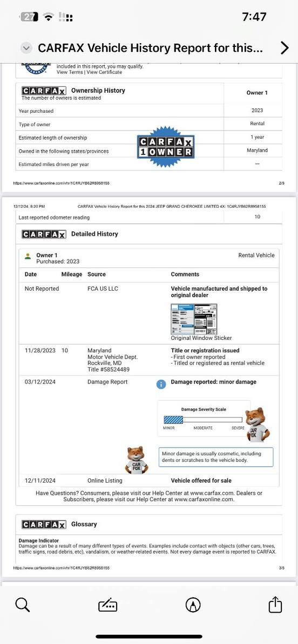Open the search magnifier in bottom toolbar

(22, 605)
